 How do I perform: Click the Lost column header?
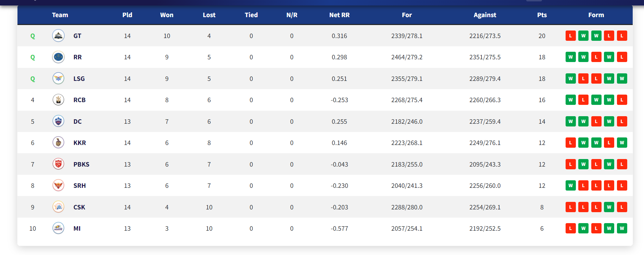click(209, 15)
